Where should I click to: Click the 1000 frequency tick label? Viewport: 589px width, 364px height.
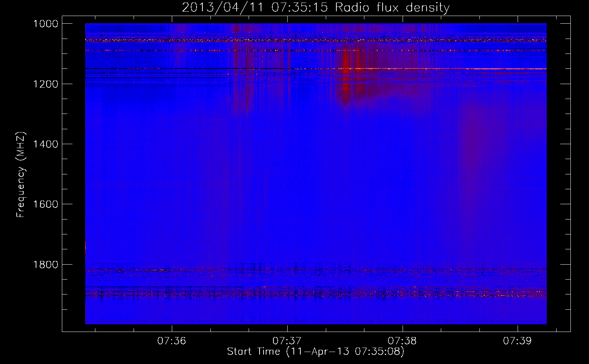coord(46,24)
